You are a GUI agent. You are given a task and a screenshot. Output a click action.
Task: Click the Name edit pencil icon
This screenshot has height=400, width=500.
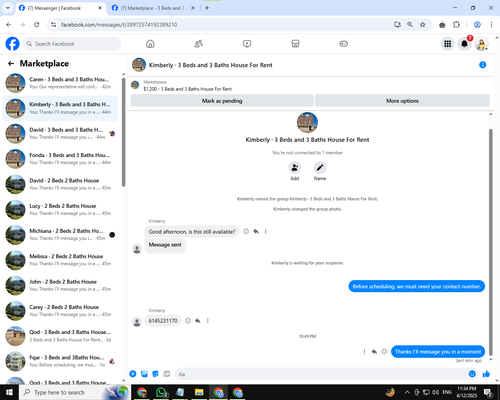(x=320, y=167)
